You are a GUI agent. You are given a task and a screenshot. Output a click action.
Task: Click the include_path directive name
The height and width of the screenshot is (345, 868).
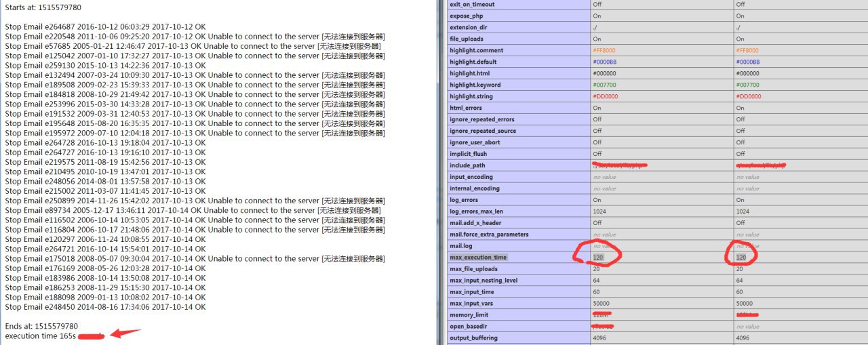[x=467, y=165]
